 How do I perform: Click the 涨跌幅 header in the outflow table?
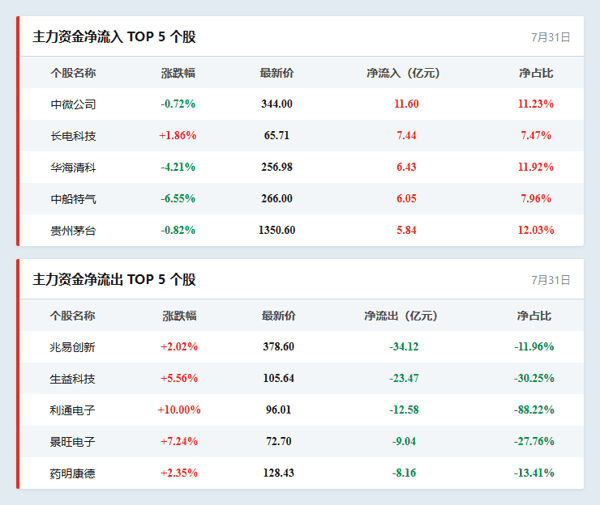point(179,316)
